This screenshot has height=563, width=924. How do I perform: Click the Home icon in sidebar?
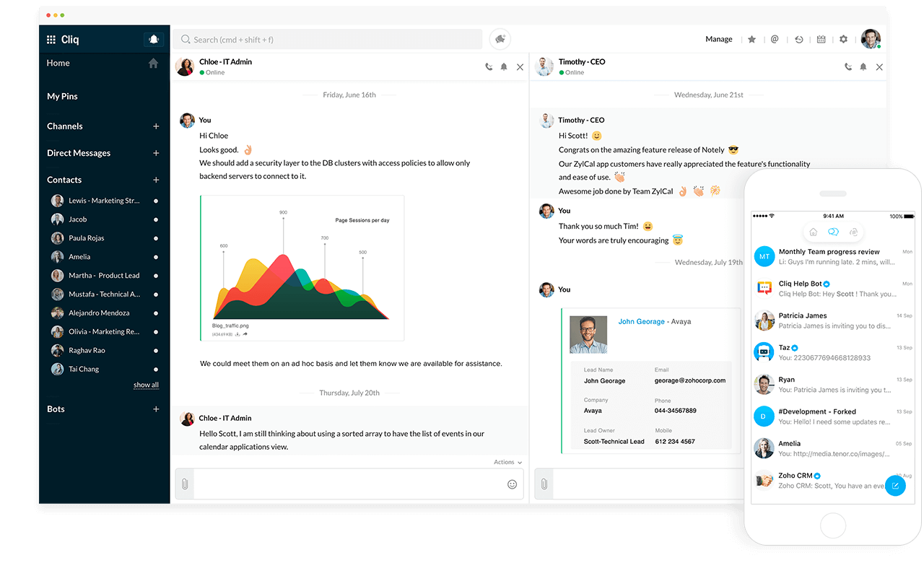coord(153,64)
